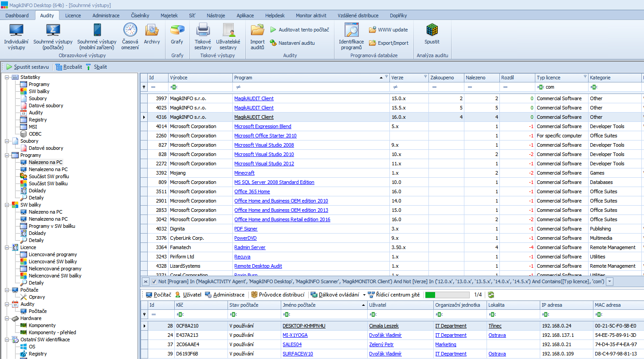Open Tiskové sestavy printer icon
This screenshot has height=359, width=644.
tap(203, 36)
